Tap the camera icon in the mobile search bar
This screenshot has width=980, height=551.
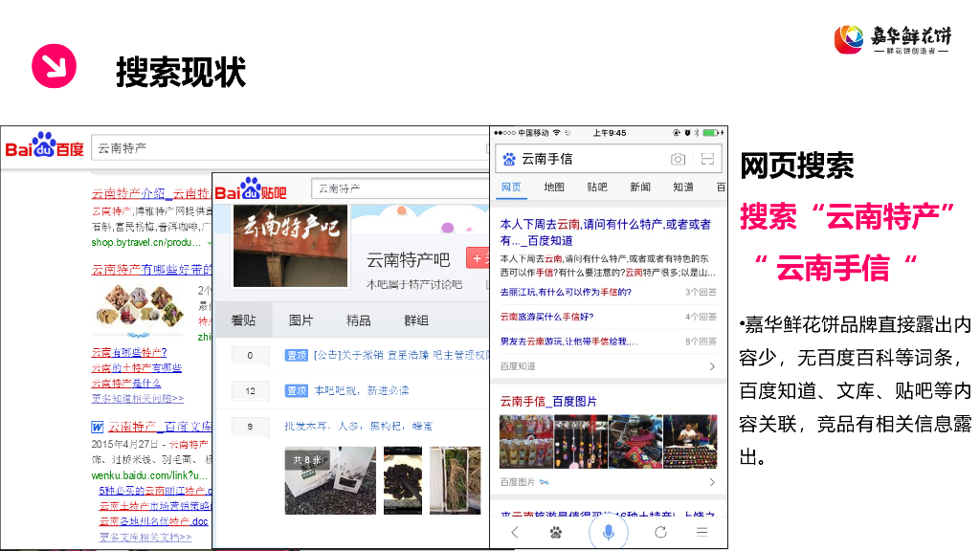pos(678,160)
